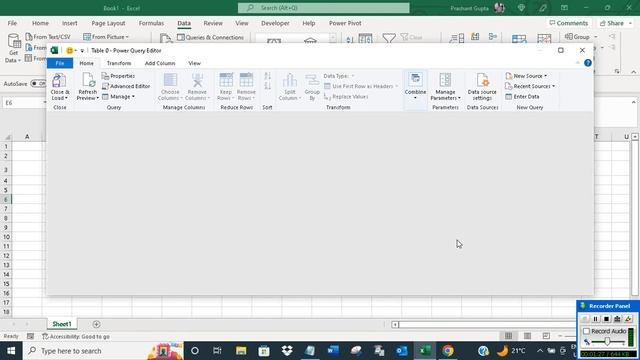Adjust the Recorder Panel volume slider

[607, 342]
